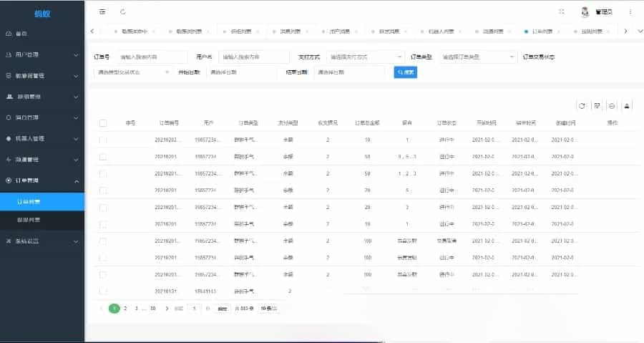Enter fullscreen with the top-right expand icon
The image size is (644, 343).
(x=562, y=11)
